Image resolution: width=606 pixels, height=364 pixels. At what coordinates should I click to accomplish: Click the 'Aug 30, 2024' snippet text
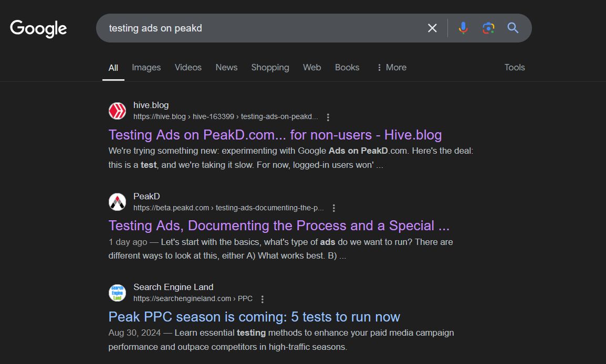[x=134, y=333]
